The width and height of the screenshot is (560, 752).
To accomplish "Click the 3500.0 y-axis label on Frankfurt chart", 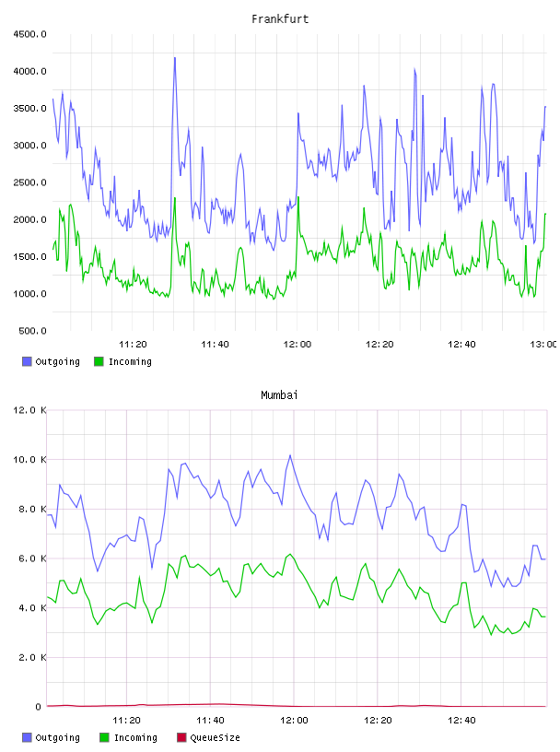I will (x=30, y=109).
